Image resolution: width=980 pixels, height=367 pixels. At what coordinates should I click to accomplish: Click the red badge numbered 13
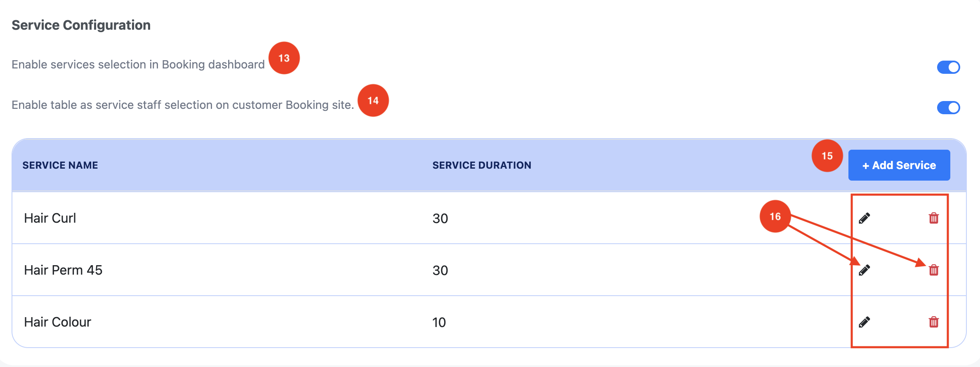(284, 58)
